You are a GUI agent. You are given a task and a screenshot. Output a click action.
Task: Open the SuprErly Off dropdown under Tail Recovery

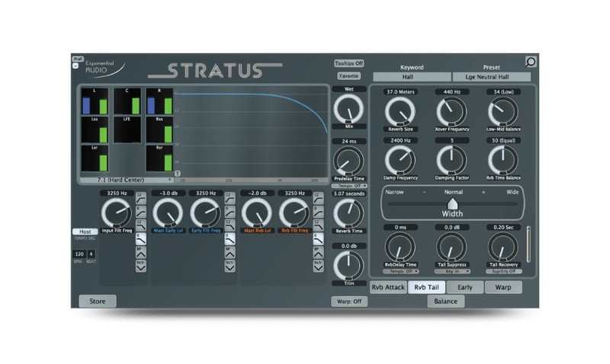[x=504, y=271]
